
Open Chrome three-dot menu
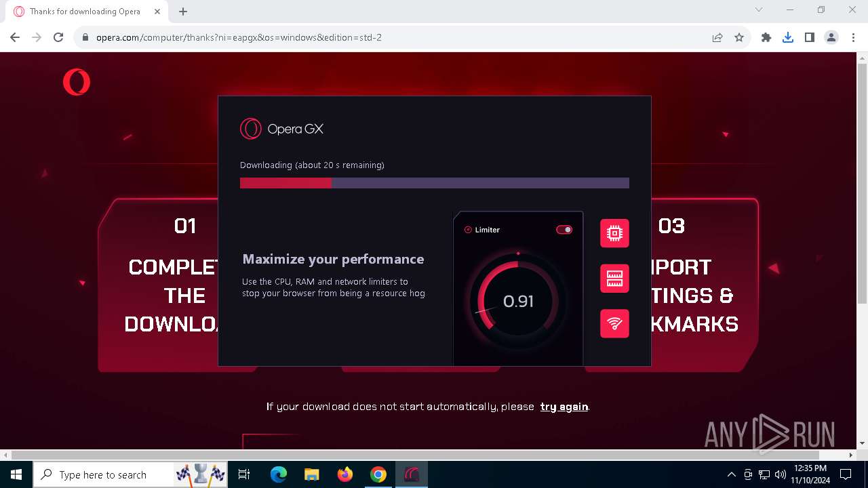853,37
